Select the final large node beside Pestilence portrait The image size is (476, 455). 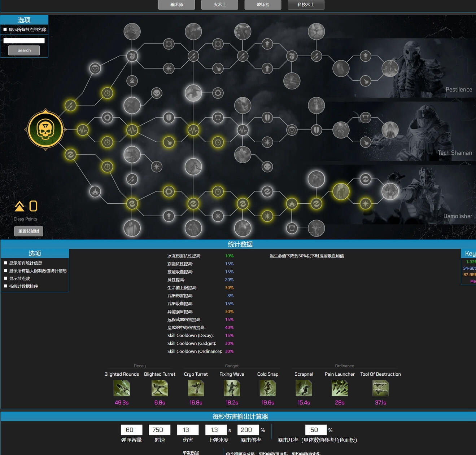tap(390, 69)
